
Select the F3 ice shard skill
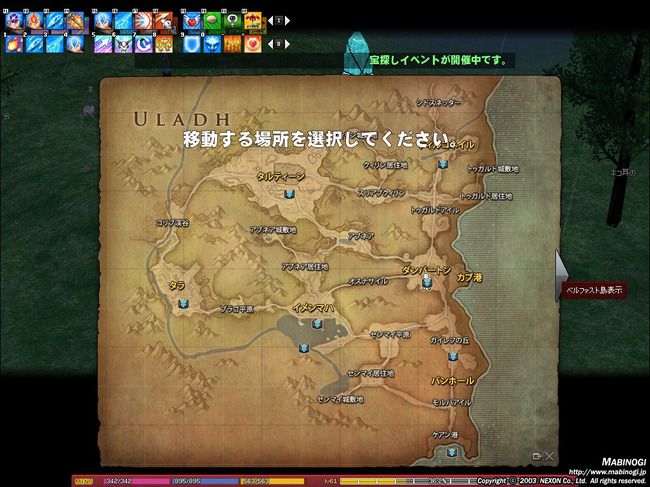click(x=55, y=21)
